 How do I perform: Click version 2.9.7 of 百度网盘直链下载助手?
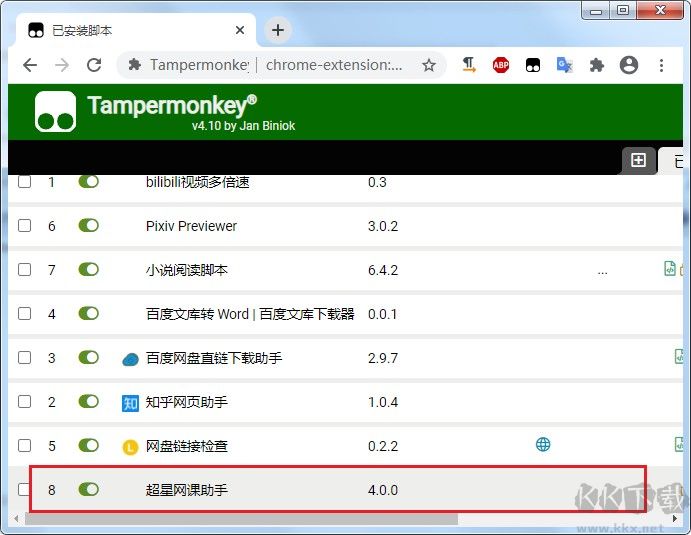(383, 358)
